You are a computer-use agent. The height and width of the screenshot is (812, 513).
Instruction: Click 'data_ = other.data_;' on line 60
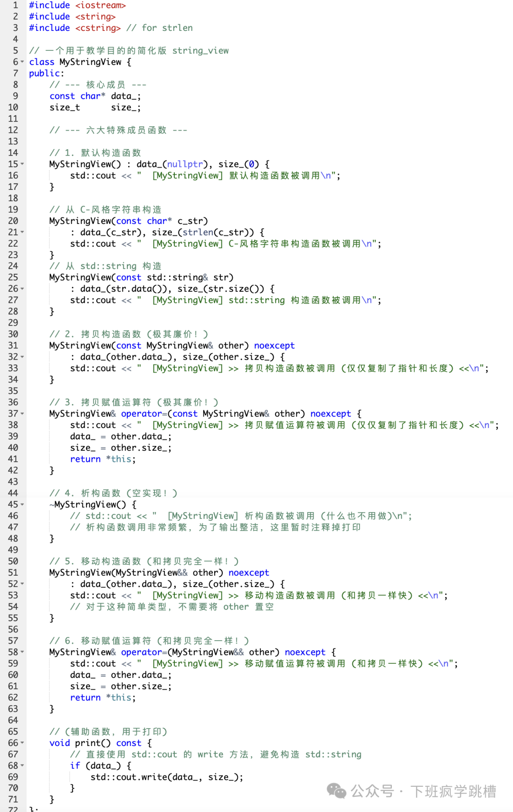pos(121,675)
